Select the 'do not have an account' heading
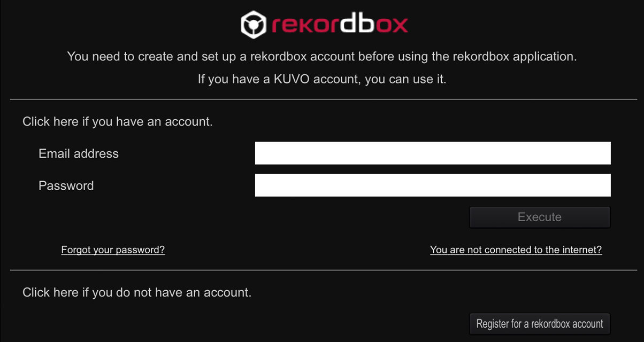 coord(137,293)
